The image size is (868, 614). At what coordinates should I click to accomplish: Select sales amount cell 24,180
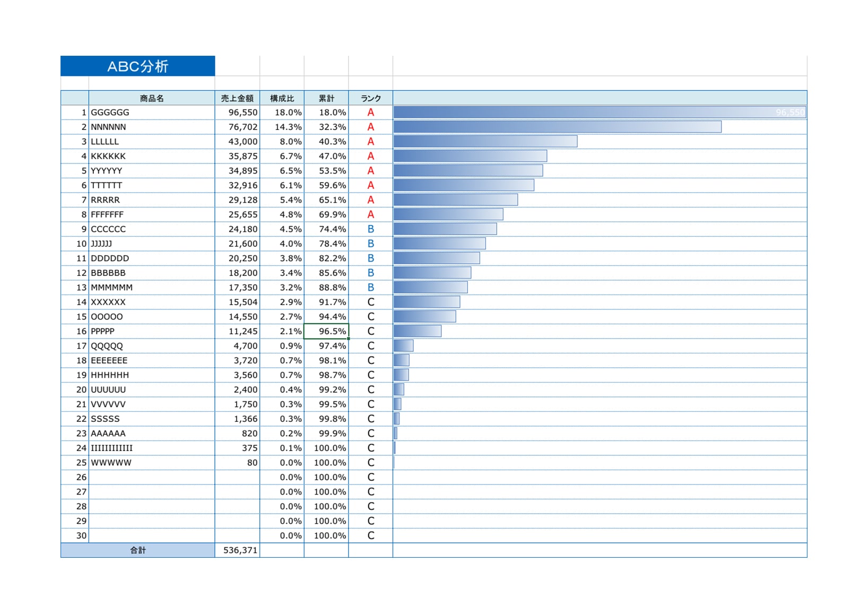[x=237, y=229]
